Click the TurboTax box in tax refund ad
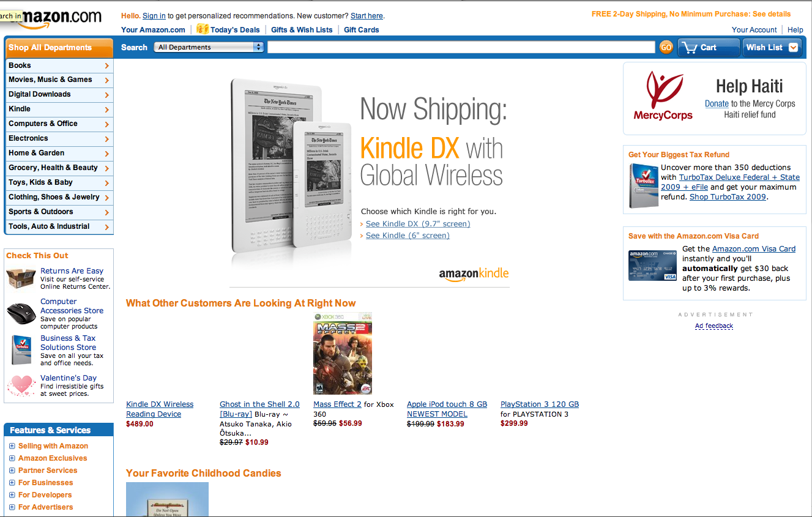 (644, 186)
